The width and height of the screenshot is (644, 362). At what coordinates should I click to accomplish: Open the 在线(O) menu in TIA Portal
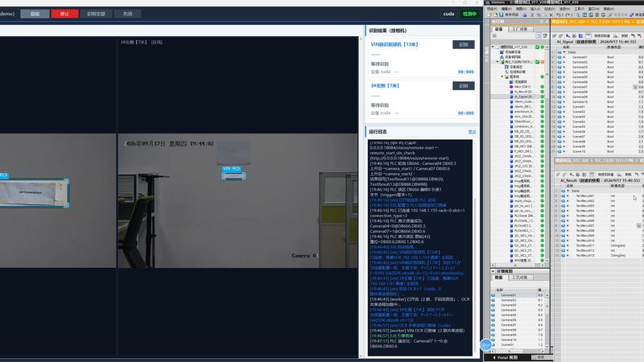(550, 9)
